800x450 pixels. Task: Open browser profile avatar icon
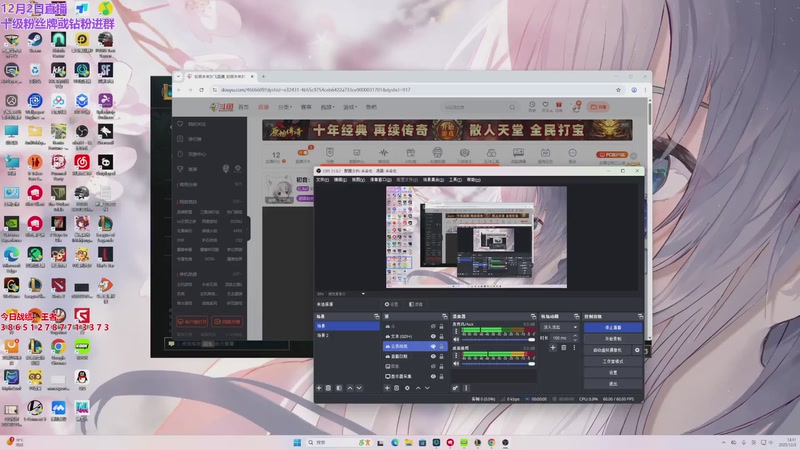[x=634, y=90]
